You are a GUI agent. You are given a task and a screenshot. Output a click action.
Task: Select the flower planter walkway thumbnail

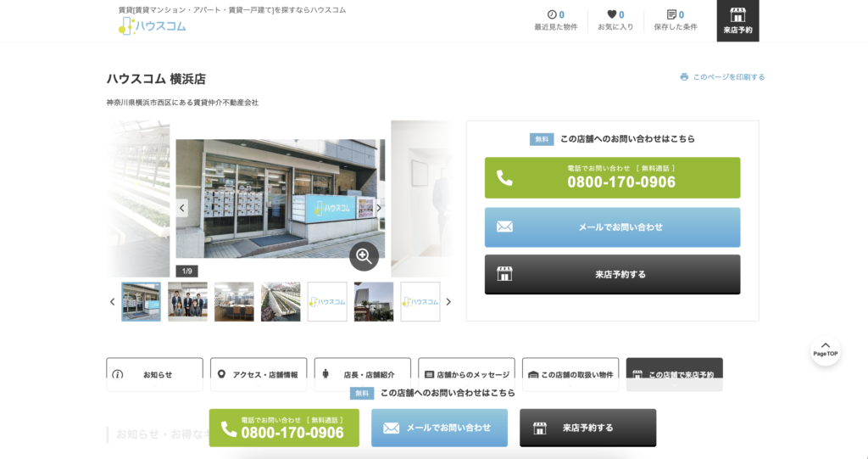point(281,301)
